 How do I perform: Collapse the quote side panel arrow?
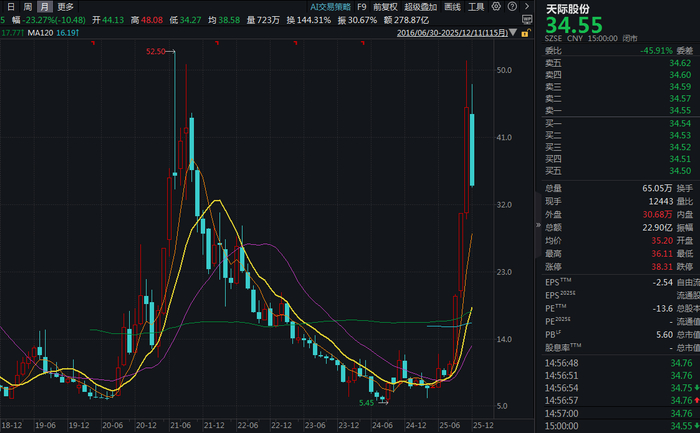[x=538, y=225]
